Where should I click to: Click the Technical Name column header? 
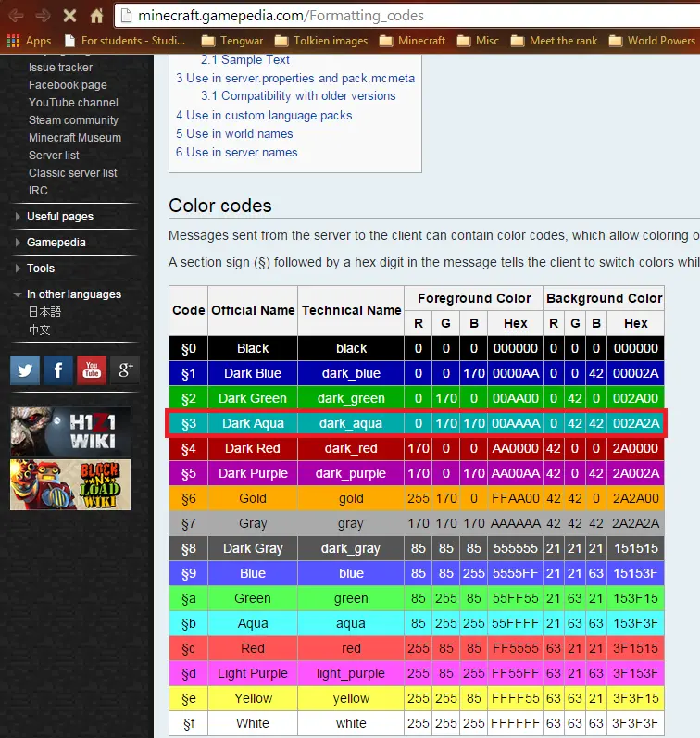(351, 310)
